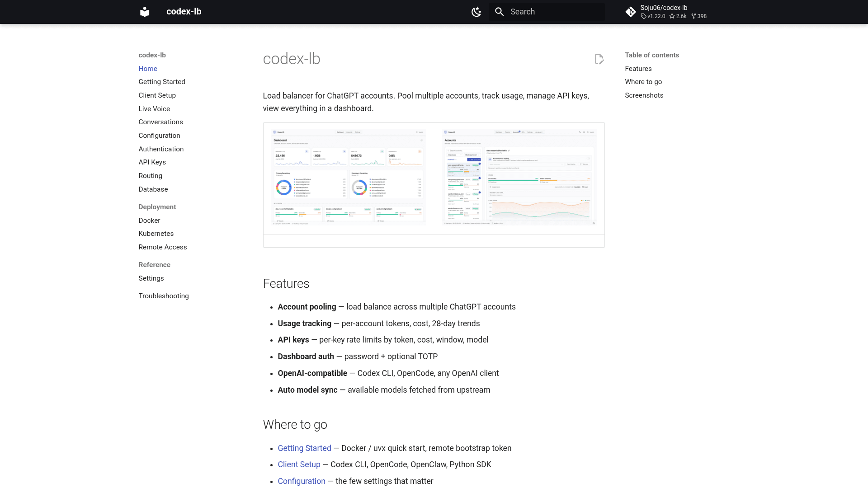The width and height of the screenshot is (868, 488).
Task: Click the v1.22.0 version tag
Action: coord(653,16)
